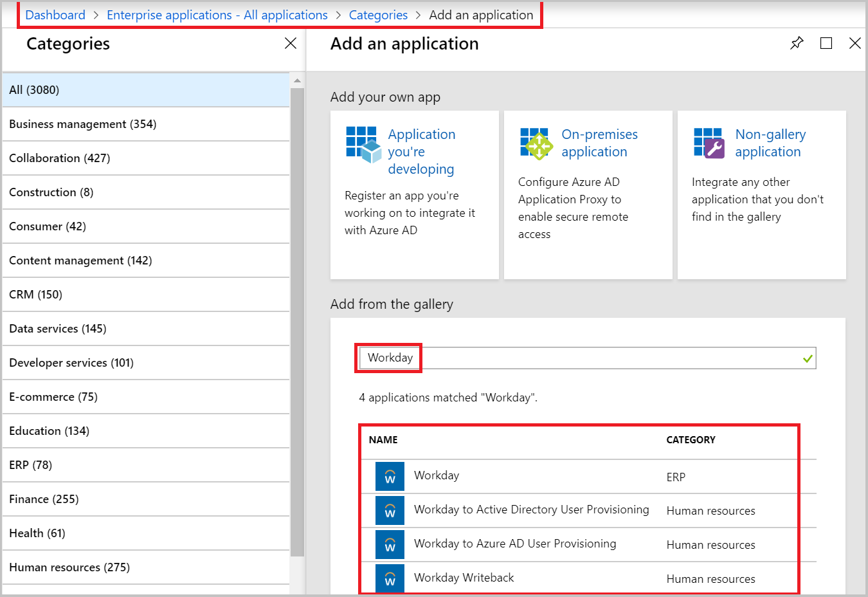Pin the Add an application blade
868x597 pixels.
click(797, 43)
